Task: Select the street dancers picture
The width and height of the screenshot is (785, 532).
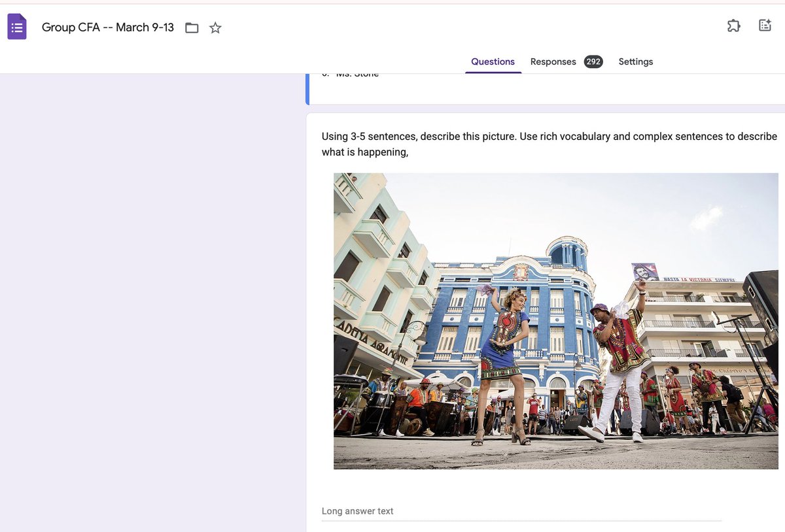Action: 556,321
